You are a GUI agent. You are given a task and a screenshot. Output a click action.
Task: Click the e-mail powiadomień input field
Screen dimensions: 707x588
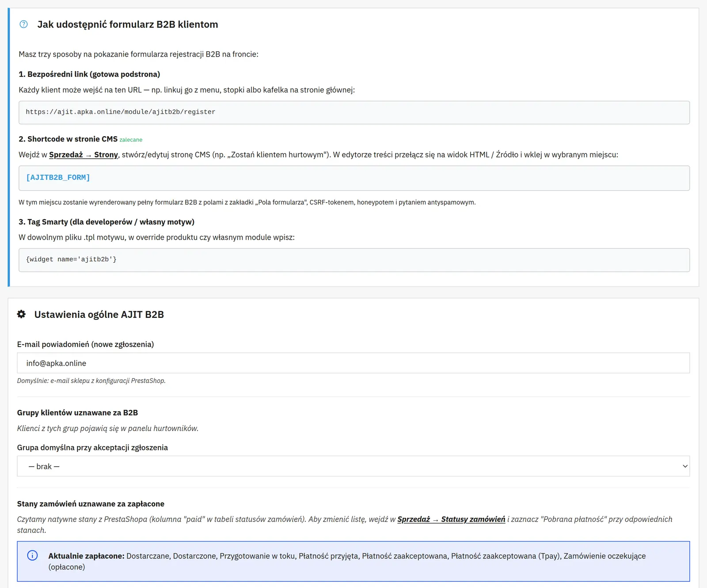pos(353,363)
